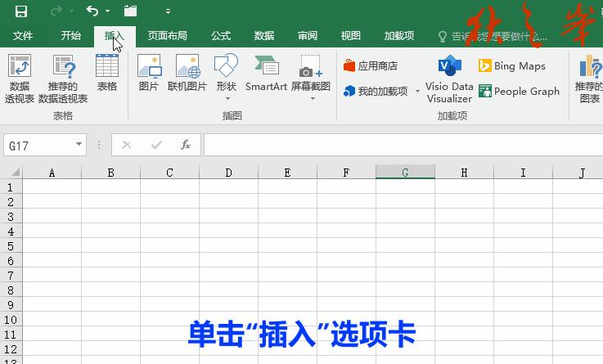
Task: Open the 审阅 tab
Action: point(308,36)
